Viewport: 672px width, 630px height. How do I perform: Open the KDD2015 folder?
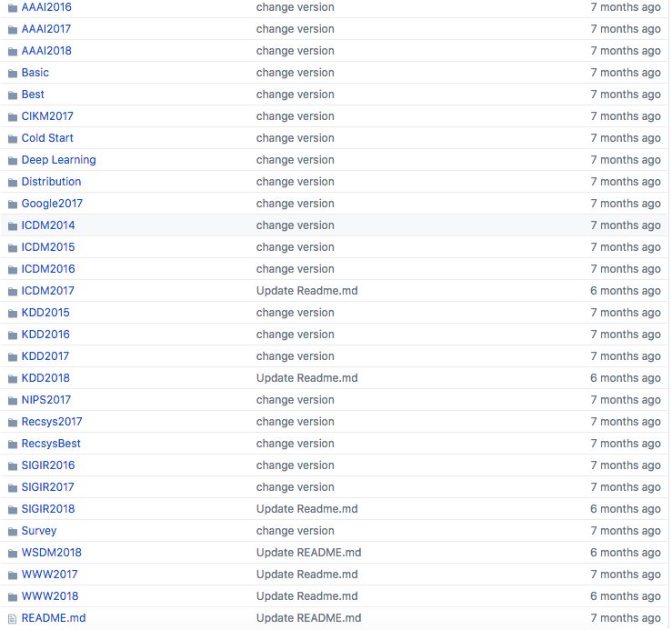(x=45, y=313)
